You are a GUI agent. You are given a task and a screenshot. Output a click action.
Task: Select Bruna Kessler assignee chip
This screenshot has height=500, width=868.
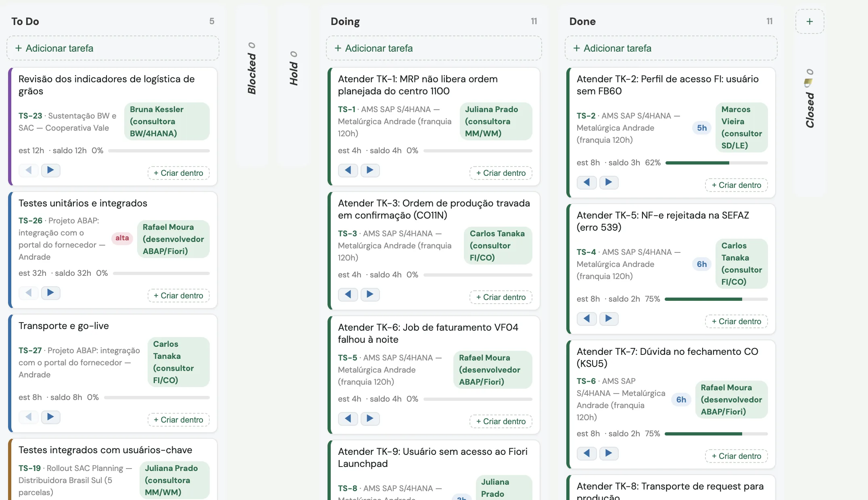pyautogui.click(x=167, y=121)
